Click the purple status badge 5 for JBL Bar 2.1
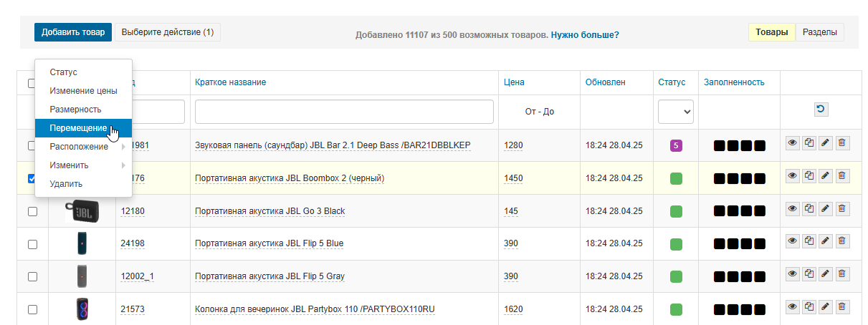Image resolution: width=868 pixels, height=325 pixels. [676, 146]
